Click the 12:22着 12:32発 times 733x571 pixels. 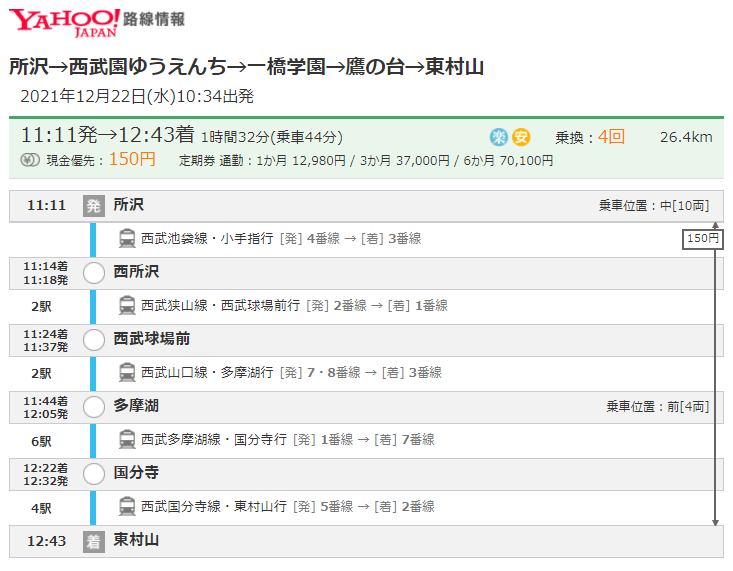46,474
